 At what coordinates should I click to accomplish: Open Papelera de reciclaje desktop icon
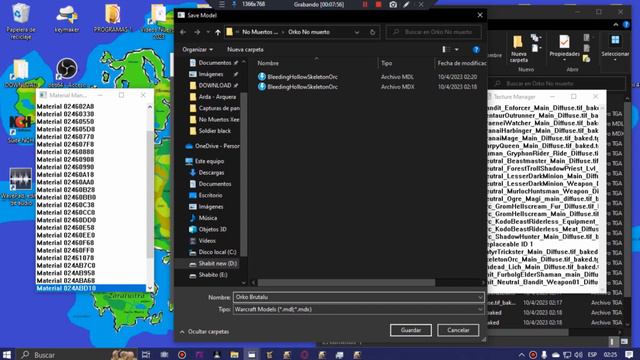(x=21, y=21)
